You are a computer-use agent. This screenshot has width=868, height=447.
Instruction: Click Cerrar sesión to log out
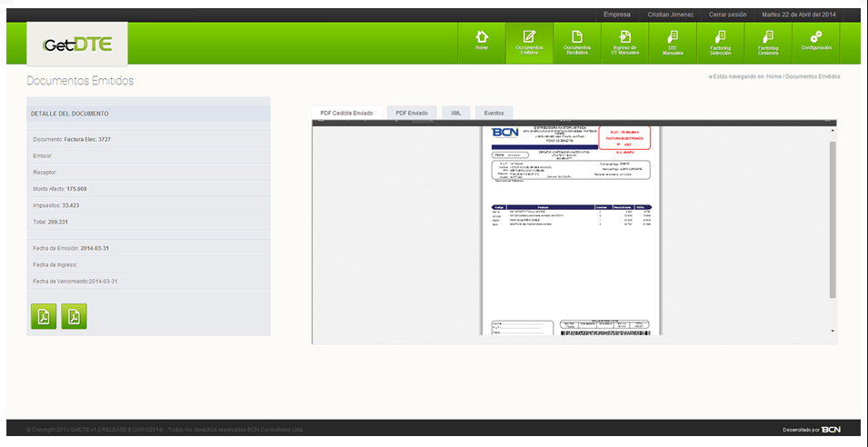click(727, 15)
